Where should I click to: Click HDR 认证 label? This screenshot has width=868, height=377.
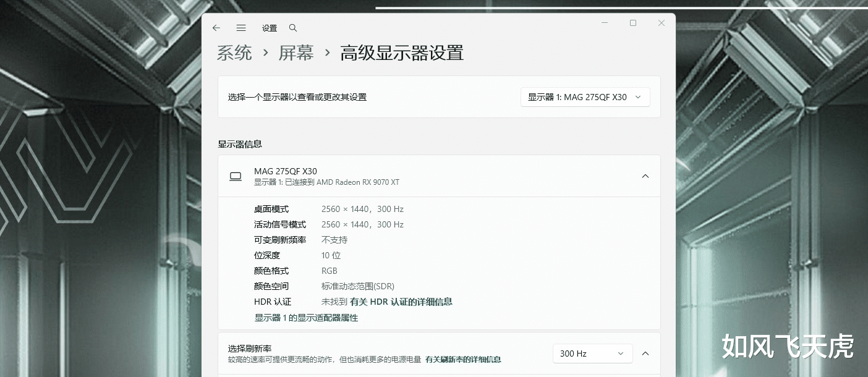[273, 302]
